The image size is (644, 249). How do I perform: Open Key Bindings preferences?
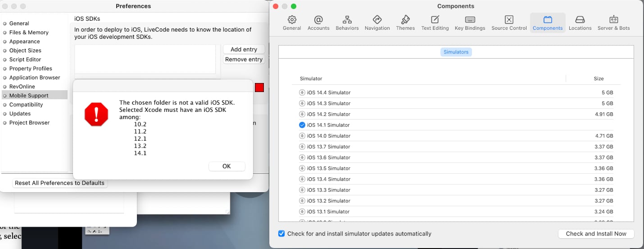470,23
